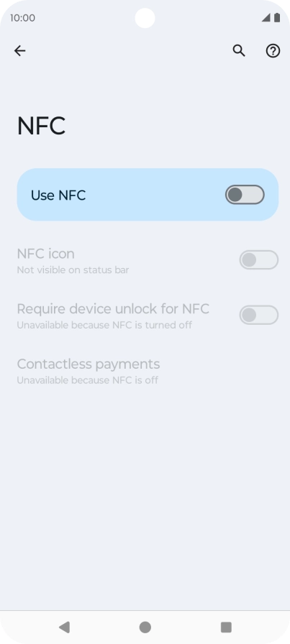Tap the cellular signal status icon
The image size is (290, 644).
point(266,18)
